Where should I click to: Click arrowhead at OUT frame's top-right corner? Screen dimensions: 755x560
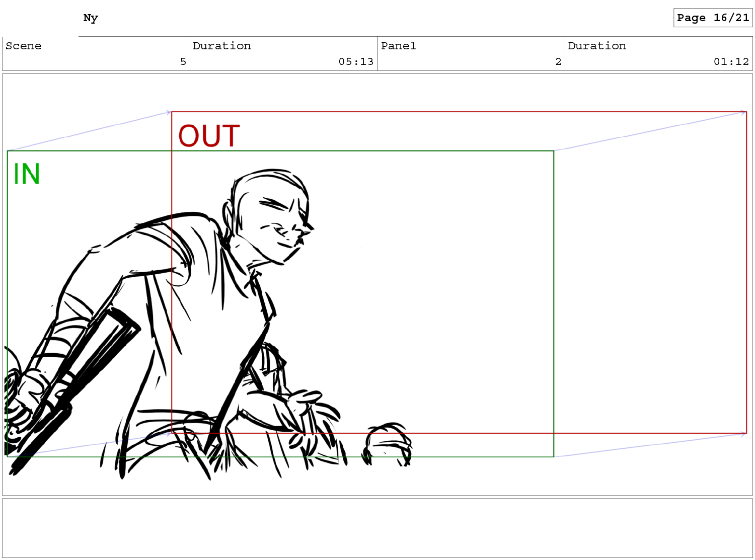click(743, 113)
